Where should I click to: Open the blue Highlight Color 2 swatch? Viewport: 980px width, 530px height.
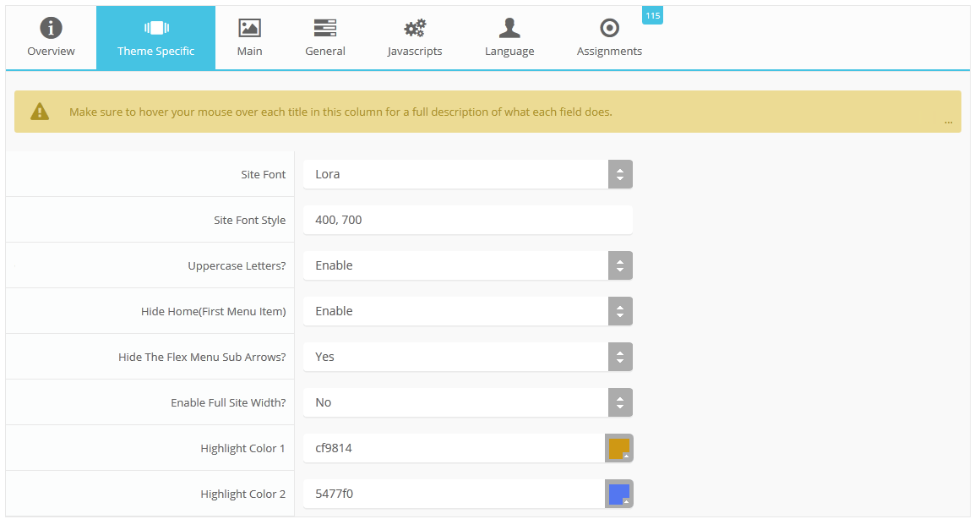point(618,494)
